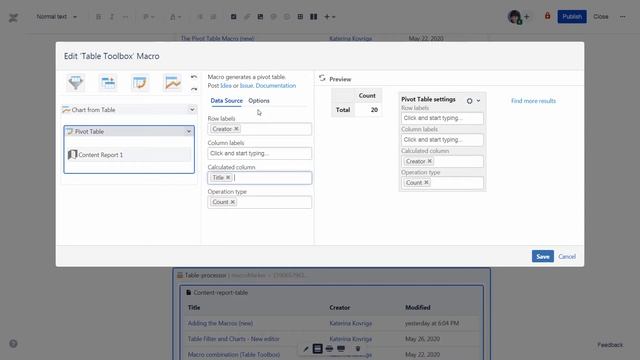Switch to the Data Source tab
The image size is (640, 360).
[227, 100]
